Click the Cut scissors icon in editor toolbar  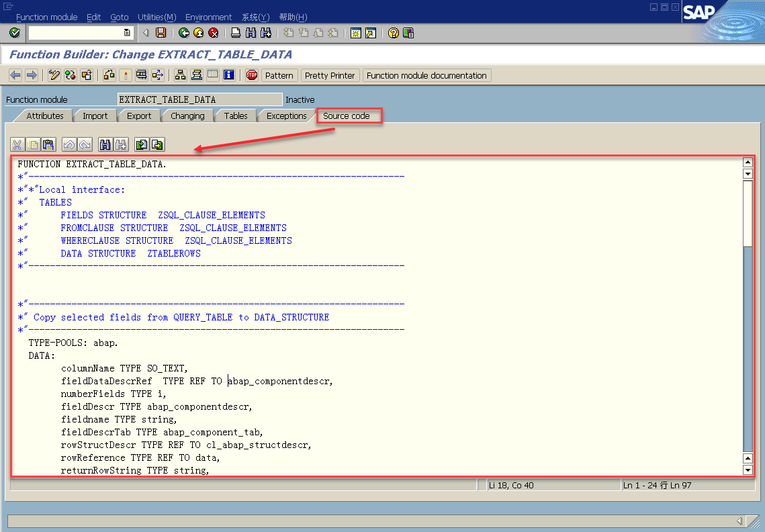[17, 144]
